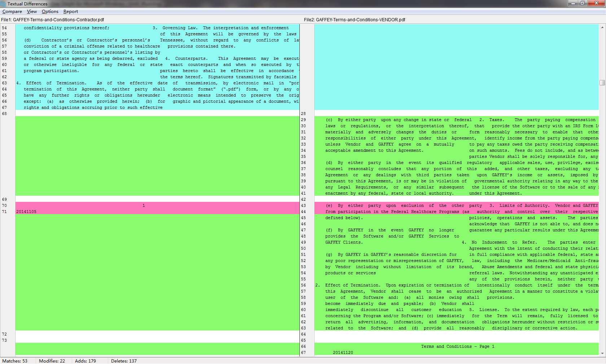
Task: Click the scroll up arrow of vertical scrollbar
Action: pos(602,27)
